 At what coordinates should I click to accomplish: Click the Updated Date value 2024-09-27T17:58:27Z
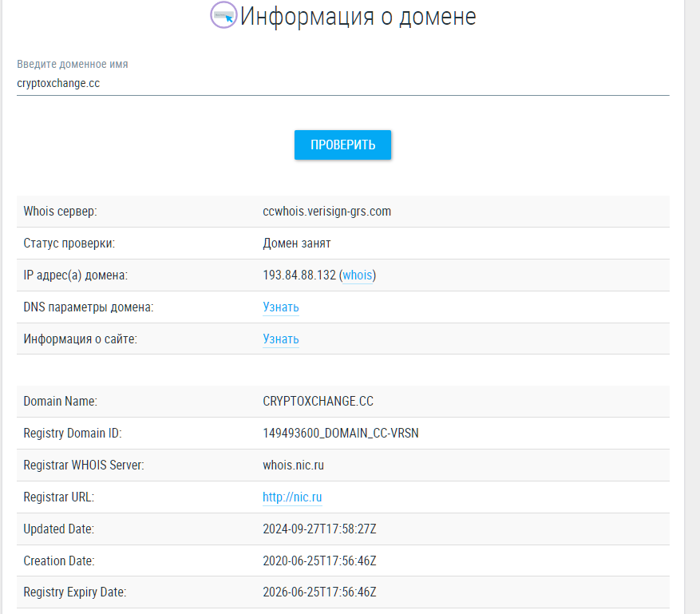pos(319,529)
